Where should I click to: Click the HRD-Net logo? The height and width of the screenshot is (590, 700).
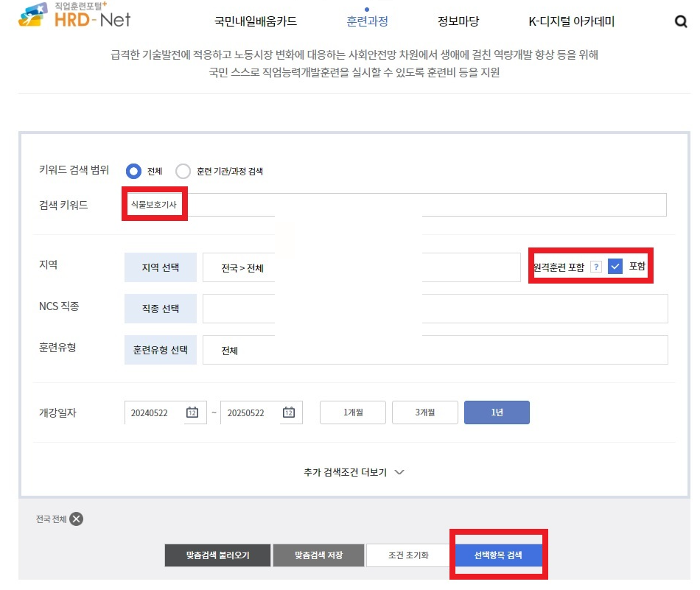coord(70,18)
